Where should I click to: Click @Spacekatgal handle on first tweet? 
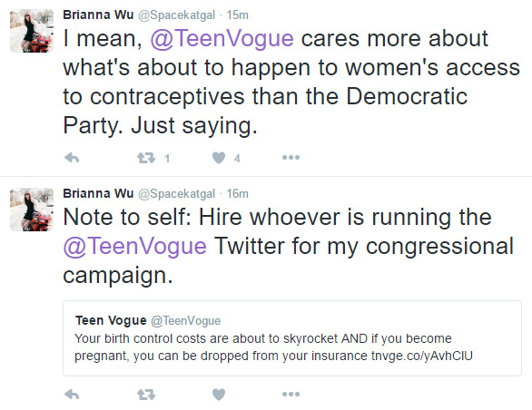(176, 15)
